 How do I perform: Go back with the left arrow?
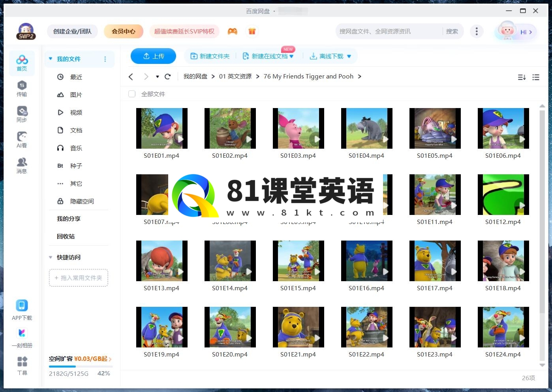[x=131, y=77]
